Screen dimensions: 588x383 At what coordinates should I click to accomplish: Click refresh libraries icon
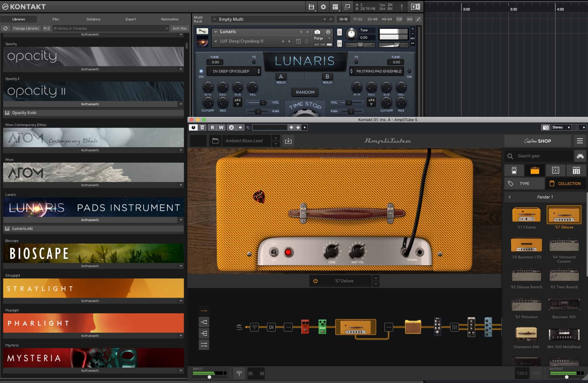click(x=6, y=29)
